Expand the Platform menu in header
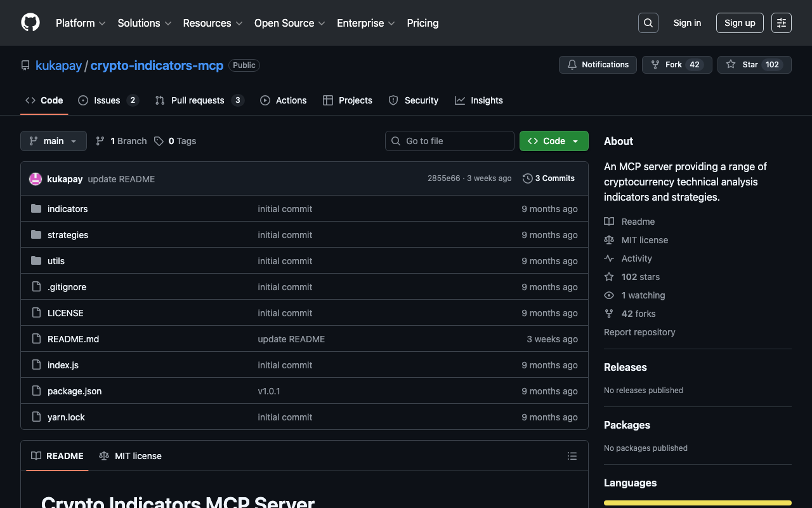This screenshot has width=812, height=508. pos(81,23)
